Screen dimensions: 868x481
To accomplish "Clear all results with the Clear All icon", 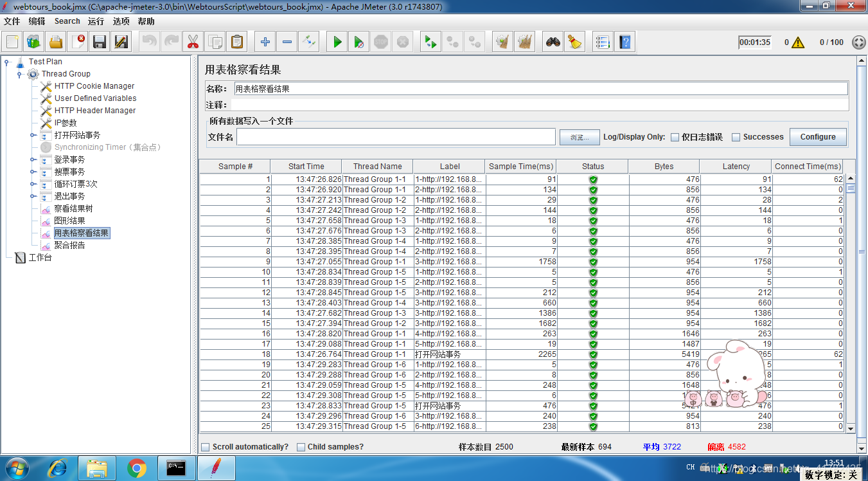I will [x=525, y=42].
